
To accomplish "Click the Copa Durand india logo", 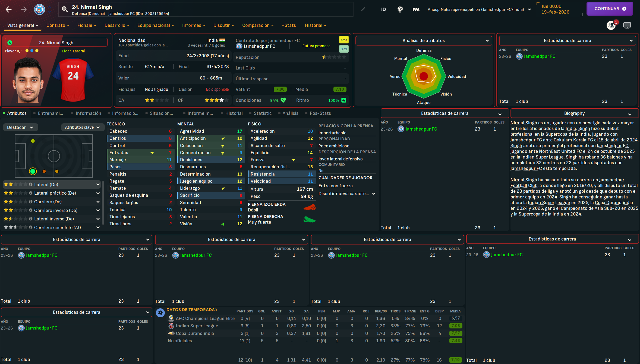I will pyautogui.click(x=171, y=333).
